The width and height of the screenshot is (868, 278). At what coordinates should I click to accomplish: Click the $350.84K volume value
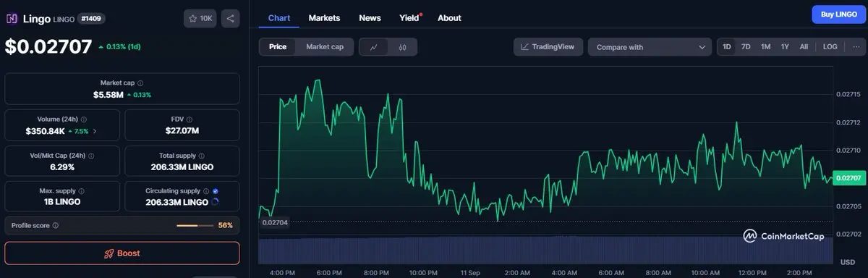pyautogui.click(x=46, y=131)
